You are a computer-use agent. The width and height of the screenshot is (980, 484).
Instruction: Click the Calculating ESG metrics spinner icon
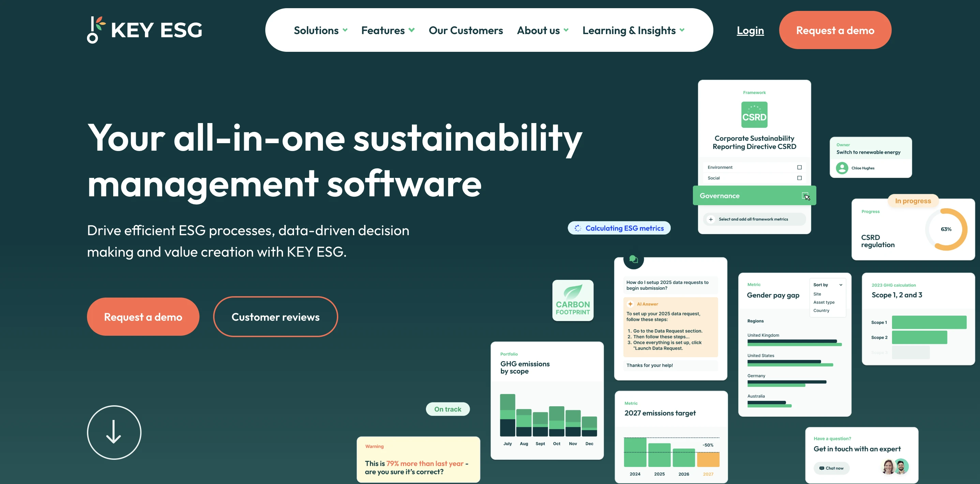click(x=578, y=228)
